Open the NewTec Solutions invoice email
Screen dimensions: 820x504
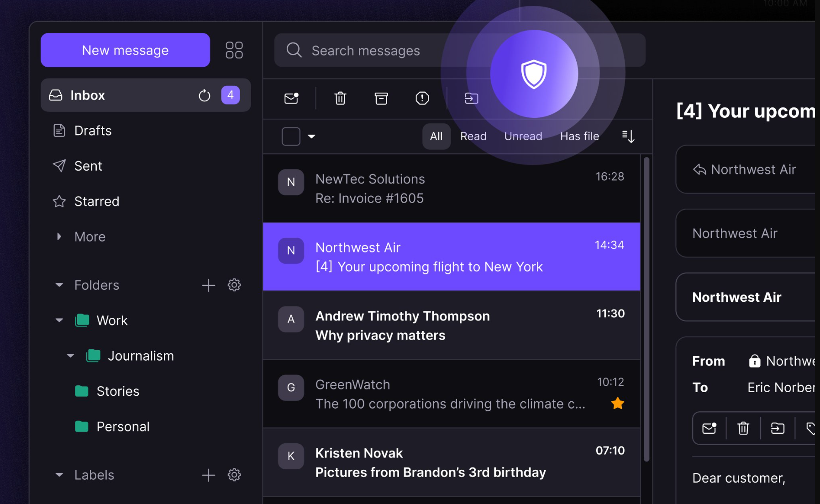point(452,188)
